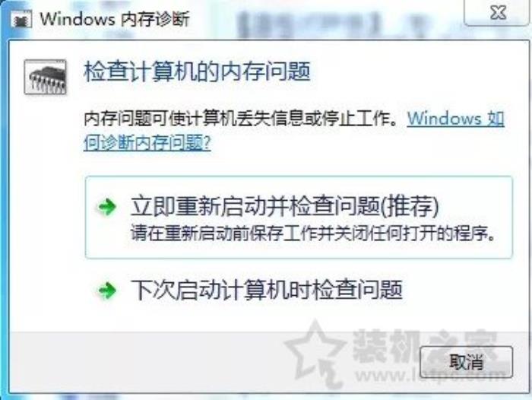Click the heading 检查计算机的内存问题
532x400 pixels.
(x=197, y=71)
